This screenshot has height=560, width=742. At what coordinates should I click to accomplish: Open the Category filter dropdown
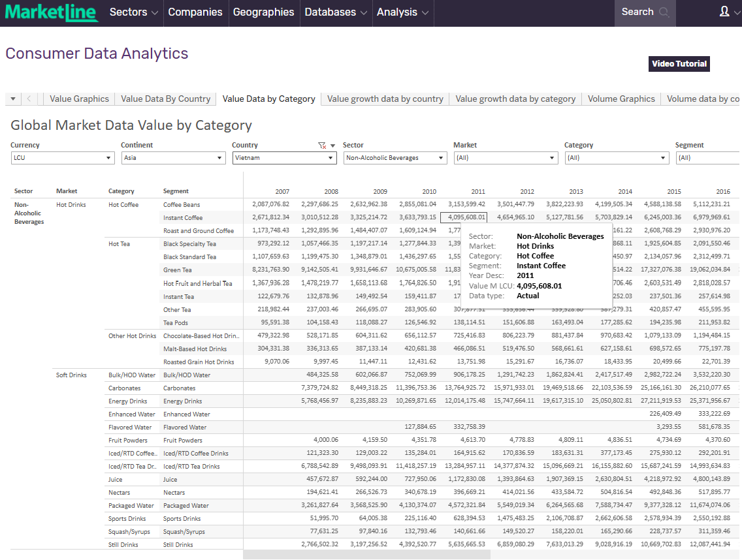617,158
